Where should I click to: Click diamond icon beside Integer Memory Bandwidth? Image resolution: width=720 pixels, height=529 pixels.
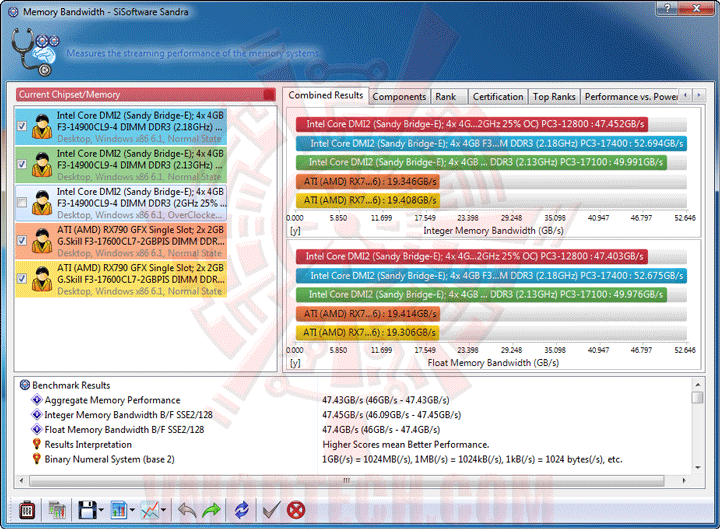tap(37, 415)
